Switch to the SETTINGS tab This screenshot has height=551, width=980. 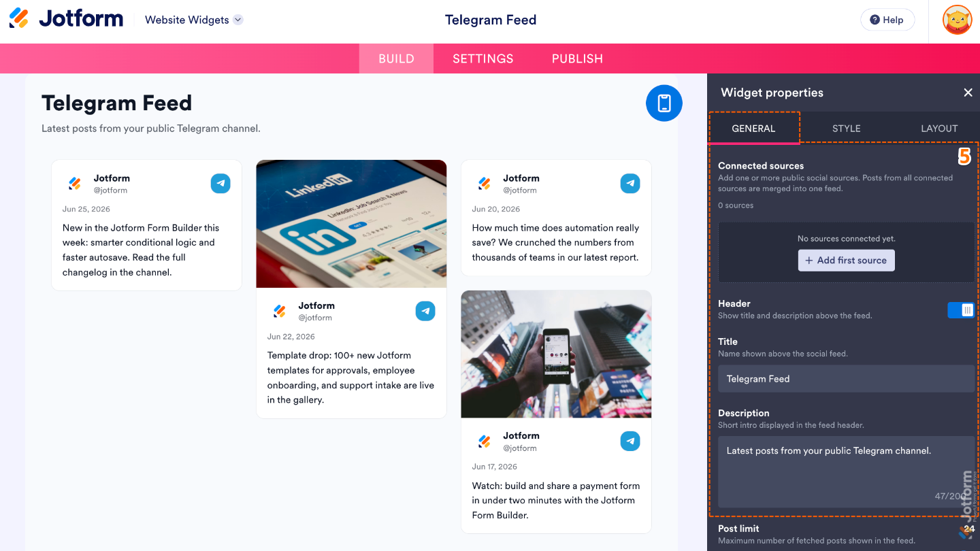[483, 59]
